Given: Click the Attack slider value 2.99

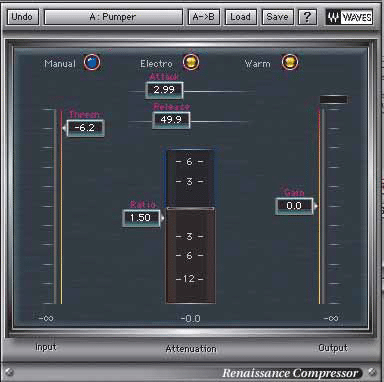Looking at the screenshot, I should [x=164, y=90].
